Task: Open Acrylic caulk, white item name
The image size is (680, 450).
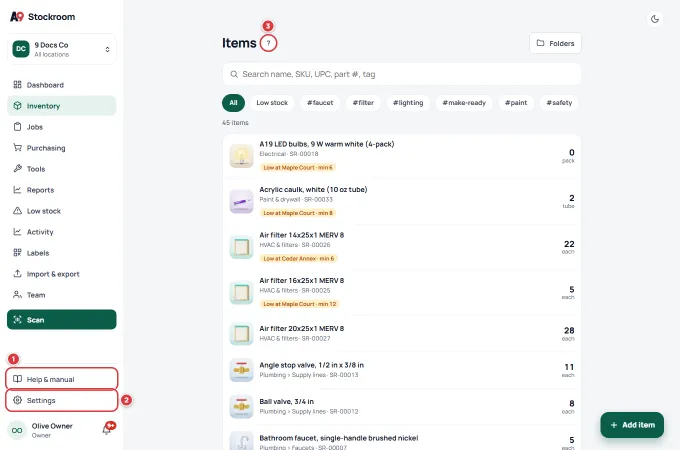Action: [x=313, y=189]
